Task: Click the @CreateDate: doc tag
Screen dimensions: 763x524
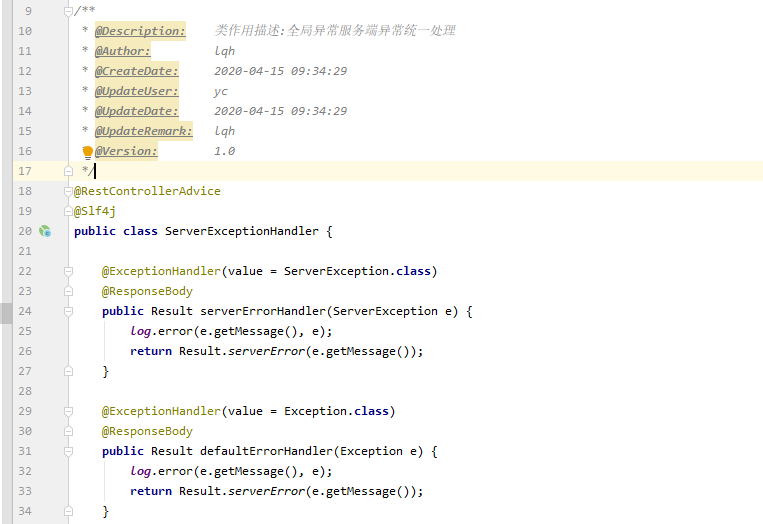Action: click(137, 71)
